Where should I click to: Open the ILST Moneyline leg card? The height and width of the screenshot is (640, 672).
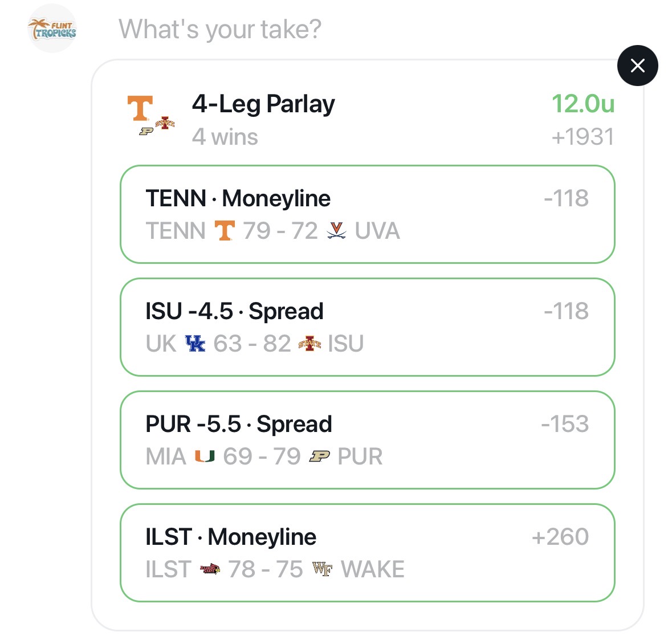point(367,553)
